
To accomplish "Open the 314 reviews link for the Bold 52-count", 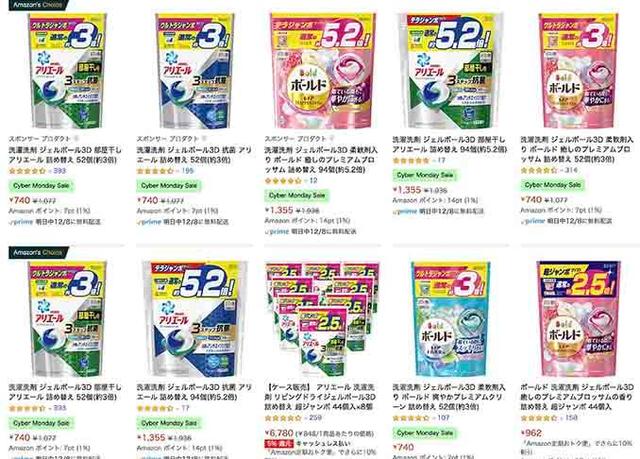I will pyautogui.click(x=571, y=170).
